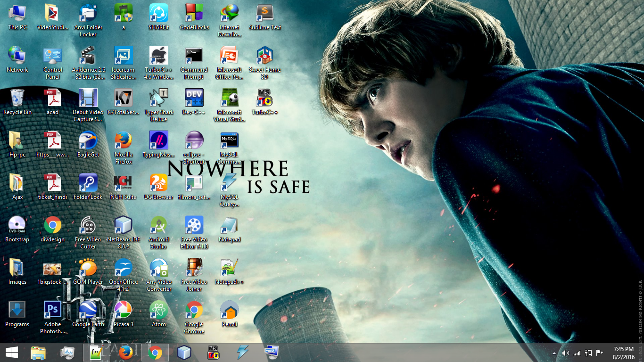The width and height of the screenshot is (644, 362).
Task: Launch MySQL Query Browser desktop shortcut
Action: pyautogui.click(x=230, y=190)
